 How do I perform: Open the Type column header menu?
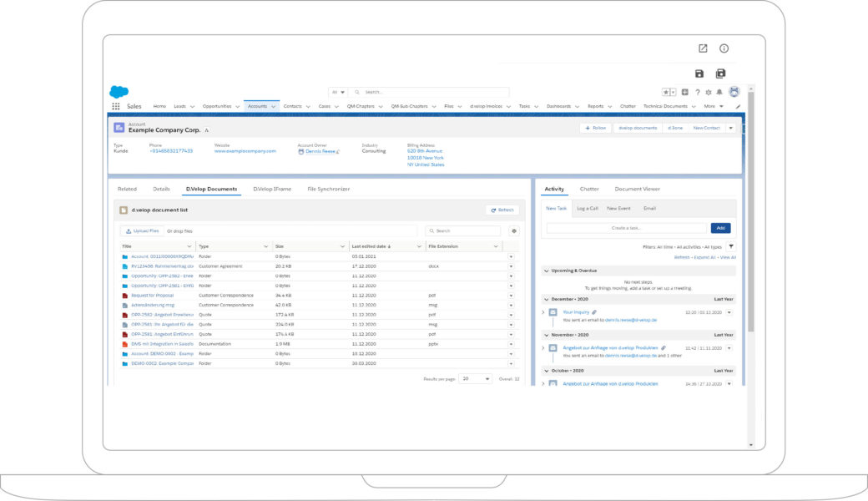[x=265, y=246]
